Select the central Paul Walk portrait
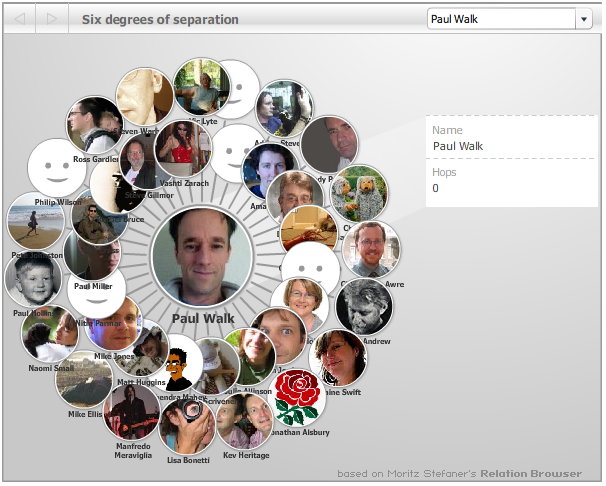This screenshot has height=486, width=606. 202,257
